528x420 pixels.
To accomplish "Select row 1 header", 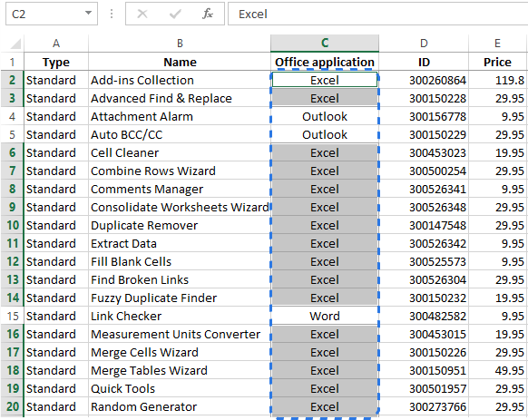I will point(12,62).
